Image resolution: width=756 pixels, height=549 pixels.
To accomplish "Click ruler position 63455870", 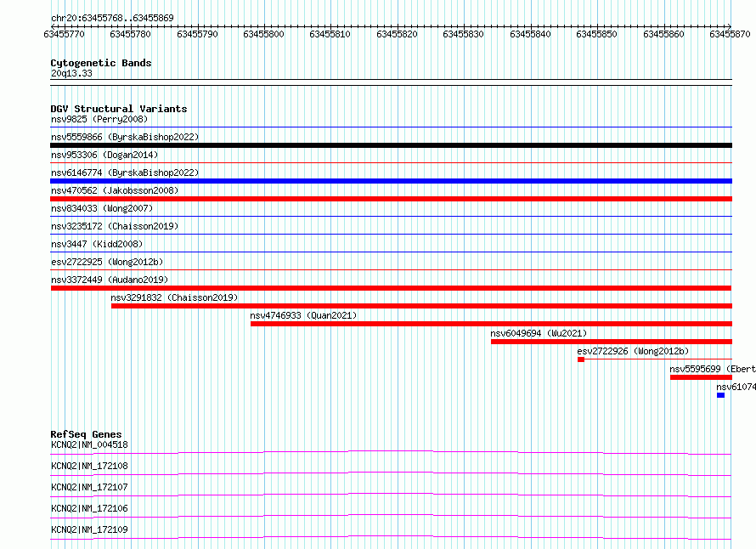I will point(730,34).
